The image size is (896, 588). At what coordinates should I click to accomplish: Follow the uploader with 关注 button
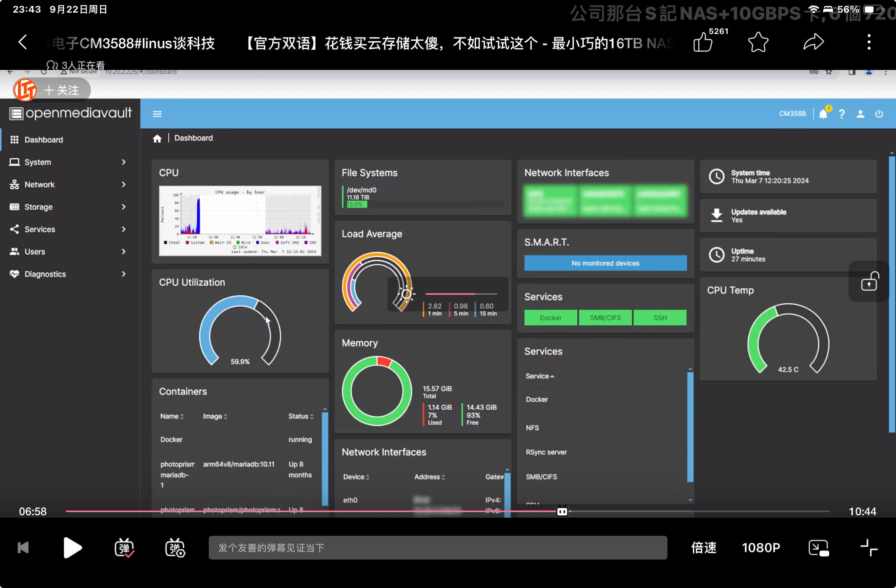[62, 90]
